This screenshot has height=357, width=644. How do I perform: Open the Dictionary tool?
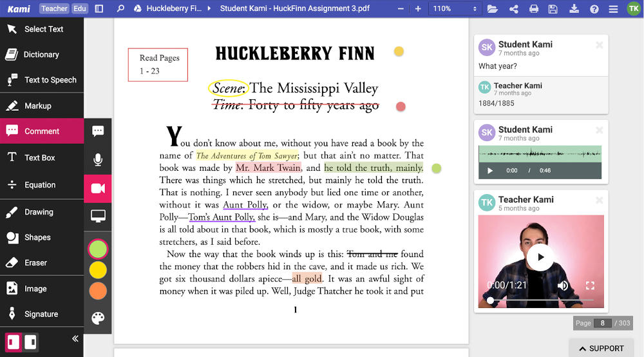coord(41,55)
